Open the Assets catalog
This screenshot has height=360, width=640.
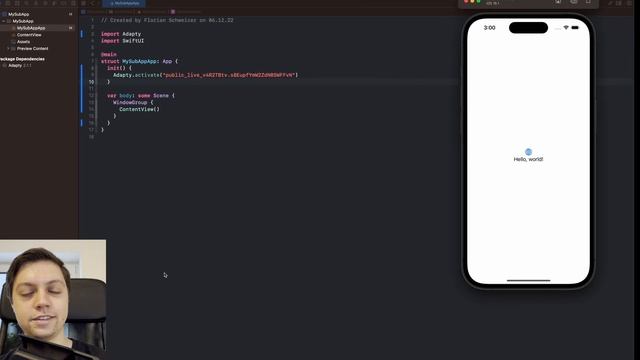coord(23,42)
